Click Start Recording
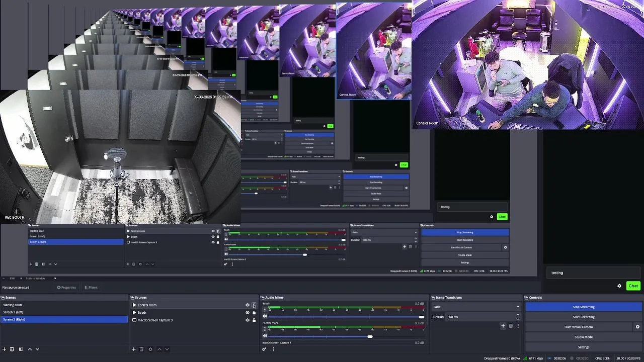This screenshot has width=644, height=362. point(584,317)
